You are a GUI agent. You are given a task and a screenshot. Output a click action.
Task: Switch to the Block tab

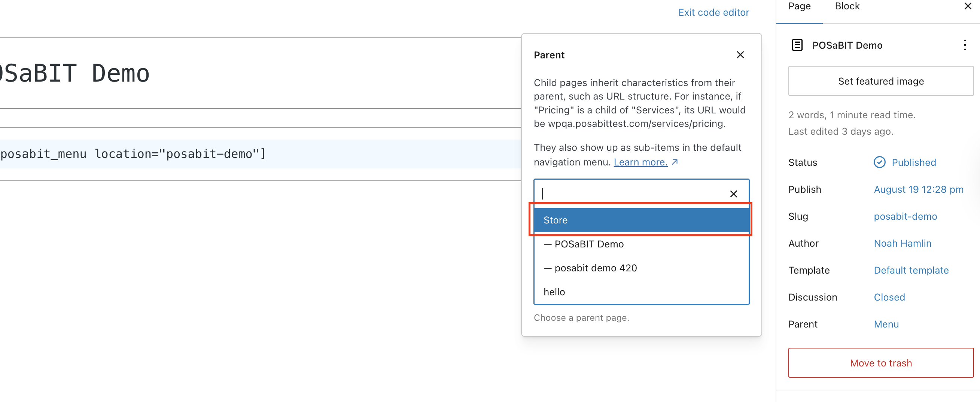coord(847,7)
